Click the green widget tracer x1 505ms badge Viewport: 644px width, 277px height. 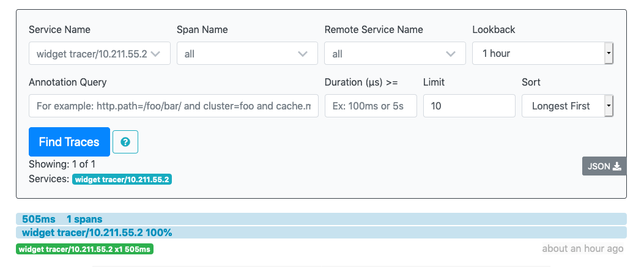click(x=84, y=249)
